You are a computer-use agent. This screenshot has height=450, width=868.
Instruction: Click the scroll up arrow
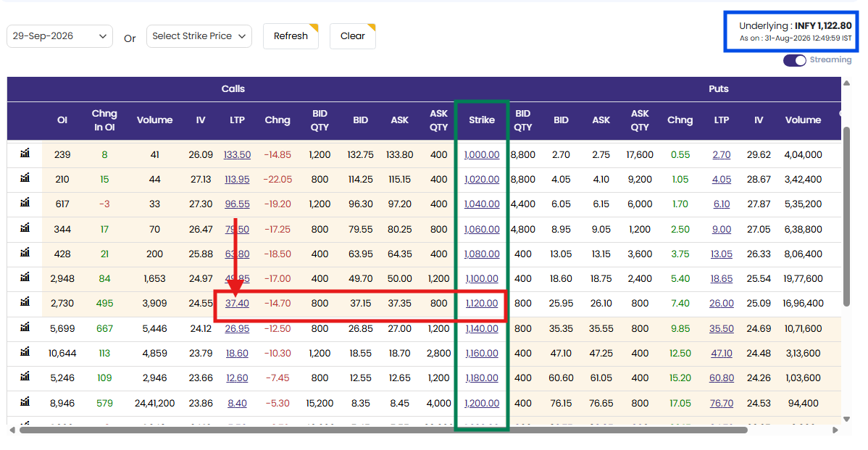[846, 83]
